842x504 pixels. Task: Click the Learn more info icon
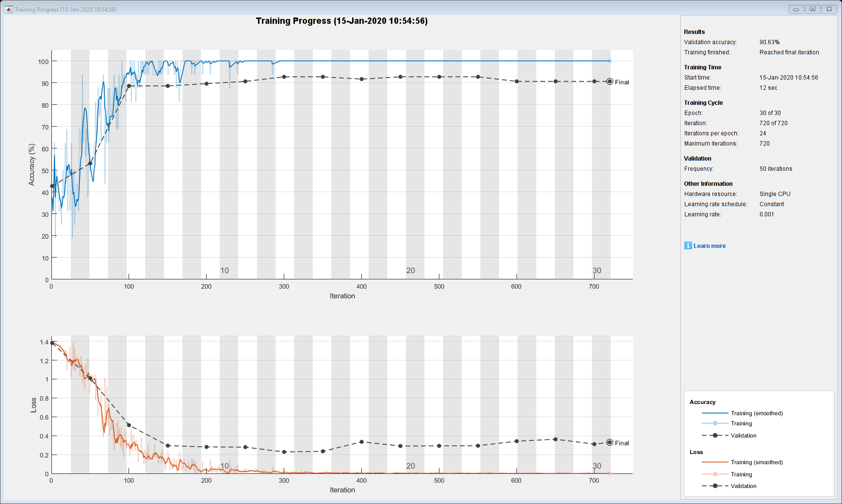688,245
